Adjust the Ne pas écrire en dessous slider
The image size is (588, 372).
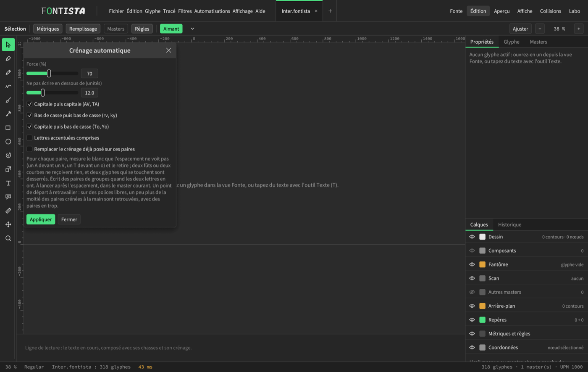pos(52,92)
